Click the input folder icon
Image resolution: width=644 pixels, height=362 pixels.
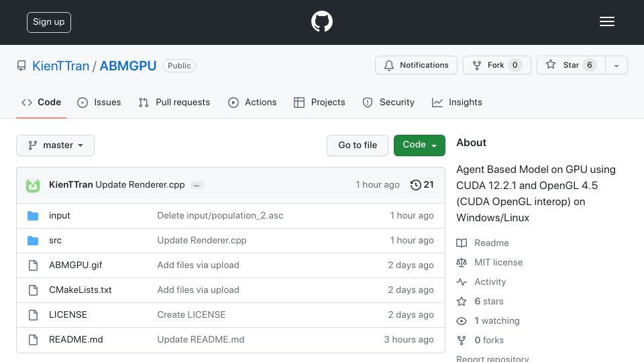(x=33, y=216)
